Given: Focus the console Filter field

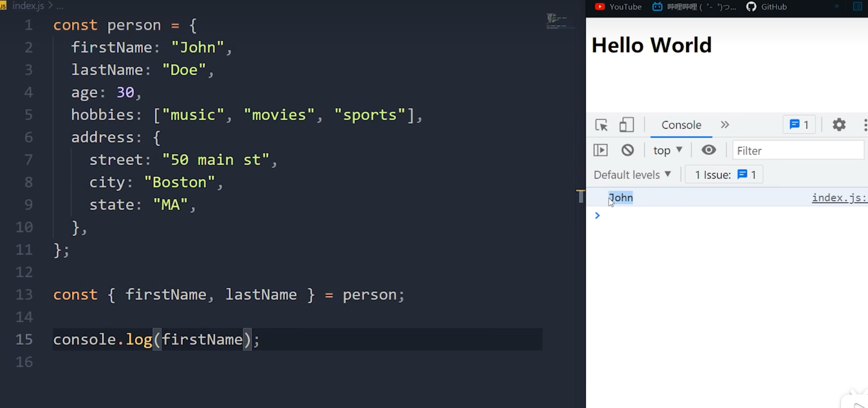Looking at the screenshot, I should pyautogui.click(x=798, y=150).
